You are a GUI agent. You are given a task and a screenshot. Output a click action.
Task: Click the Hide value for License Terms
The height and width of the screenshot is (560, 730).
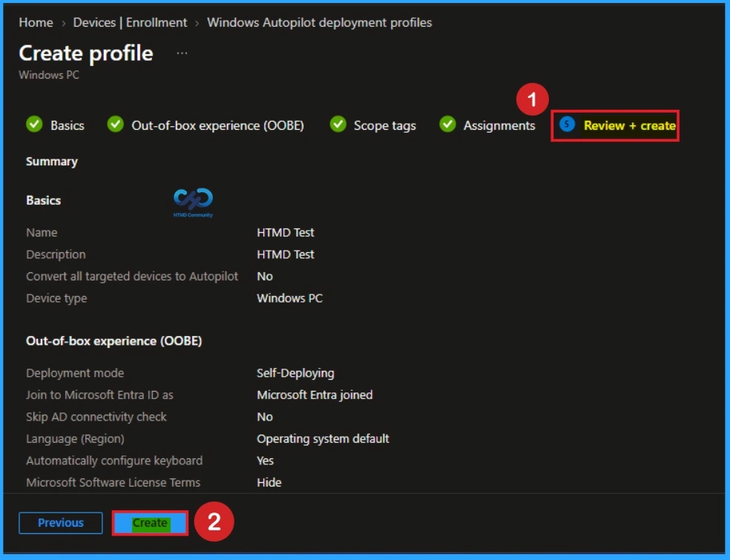pyautogui.click(x=269, y=482)
